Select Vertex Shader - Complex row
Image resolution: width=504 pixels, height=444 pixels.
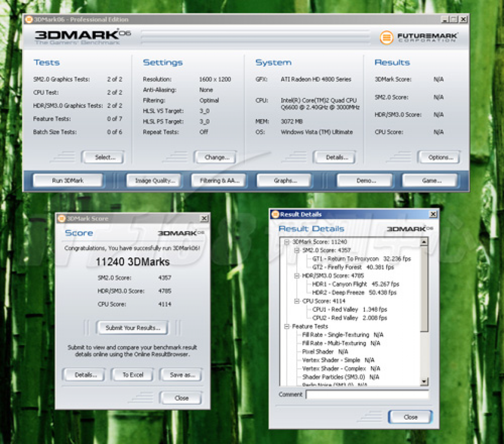tap(341, 369)
